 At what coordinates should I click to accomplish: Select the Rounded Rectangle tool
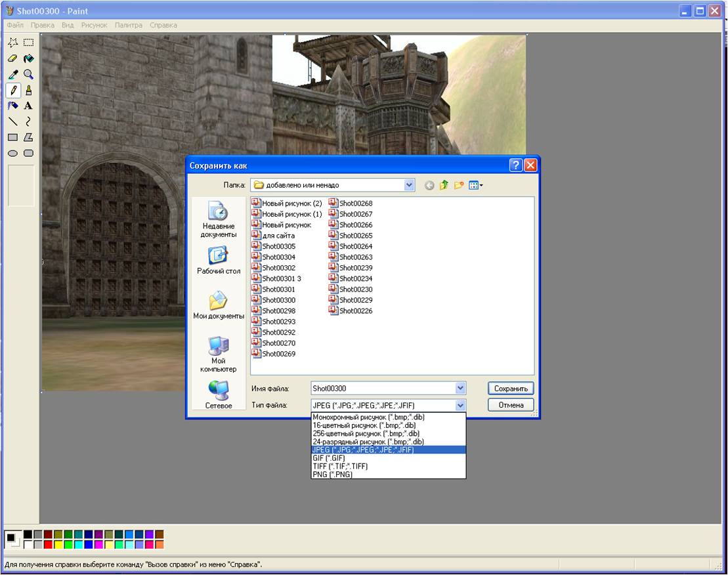(x=29, y=153)
